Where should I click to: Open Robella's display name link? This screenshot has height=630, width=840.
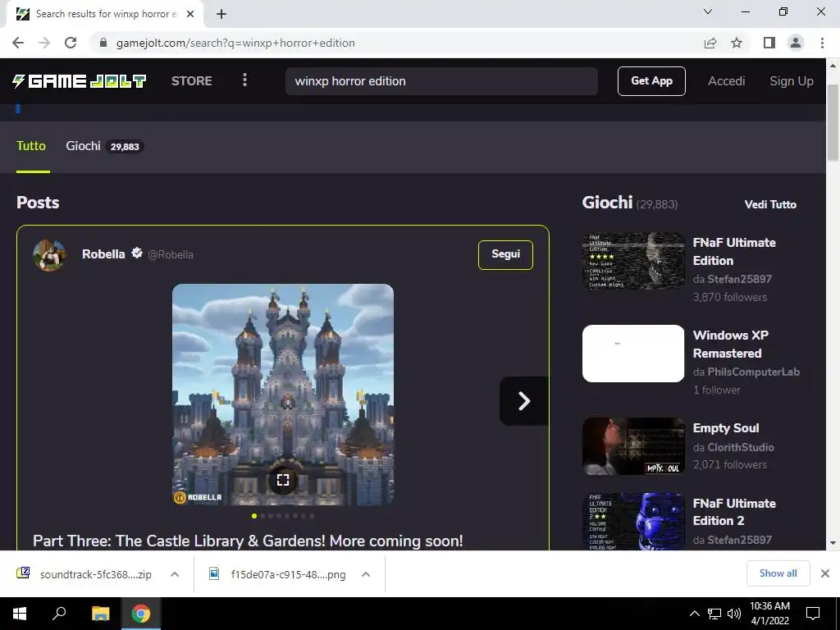point(103,254)
